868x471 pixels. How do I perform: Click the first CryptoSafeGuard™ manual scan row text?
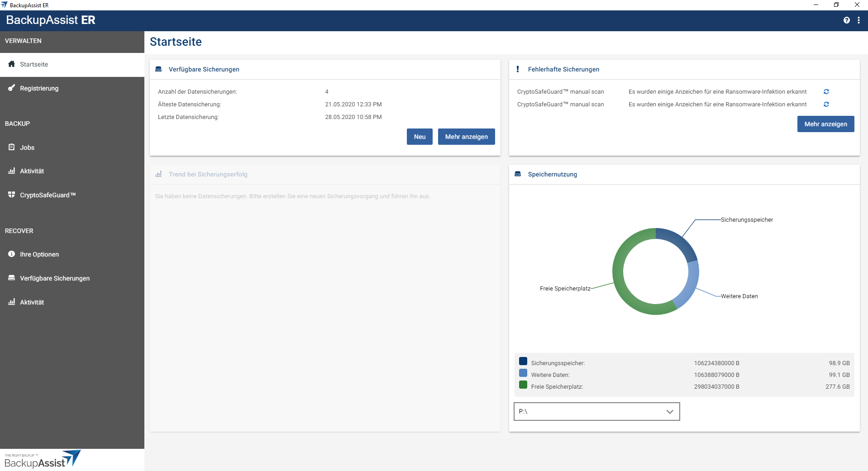tap(560, 91)
